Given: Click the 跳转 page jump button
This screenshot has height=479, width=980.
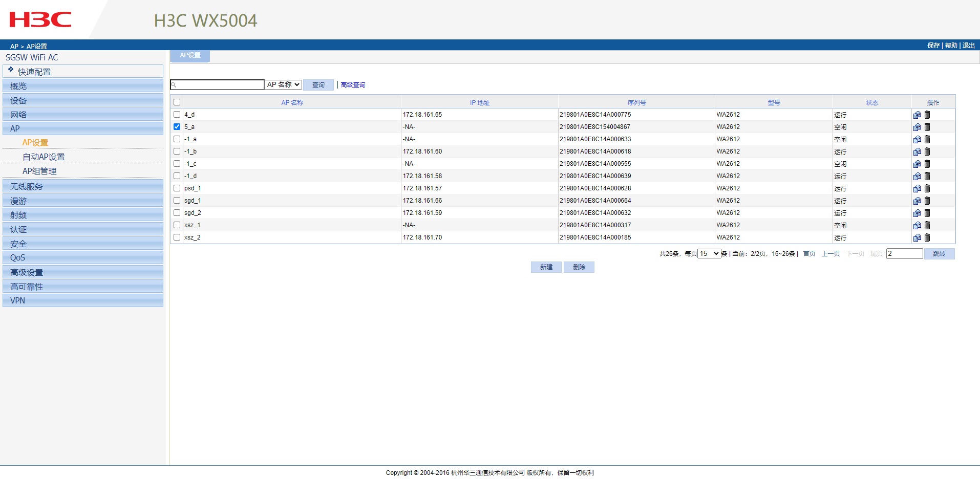Looking at the screenshot, I should (940, 254).
